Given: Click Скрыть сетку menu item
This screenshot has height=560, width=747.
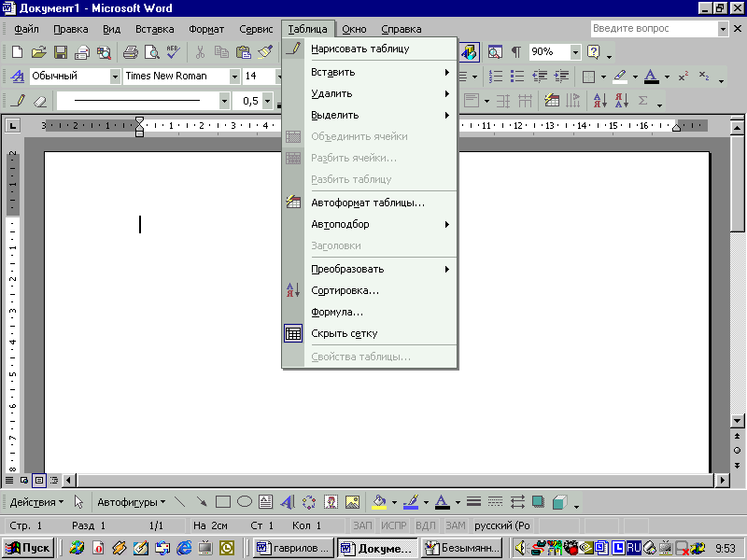Looking at the screenshot, I should (370, 333).
